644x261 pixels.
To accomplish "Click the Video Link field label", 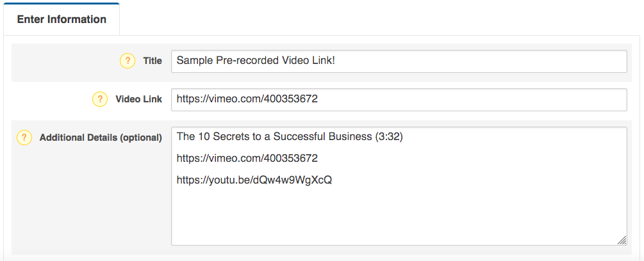I will [139, 99].
